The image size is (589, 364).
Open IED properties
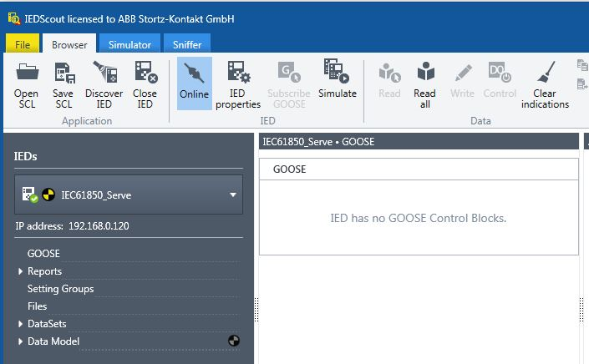tap(238, 85)
